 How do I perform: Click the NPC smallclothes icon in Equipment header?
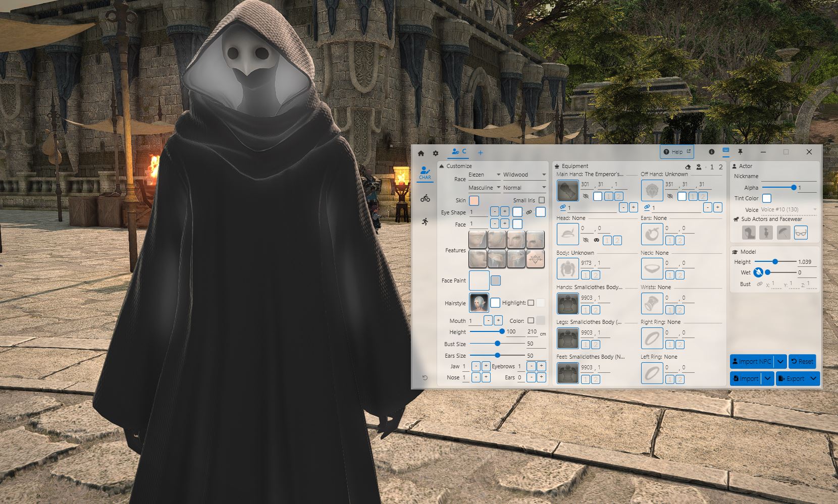pos(699,166)
